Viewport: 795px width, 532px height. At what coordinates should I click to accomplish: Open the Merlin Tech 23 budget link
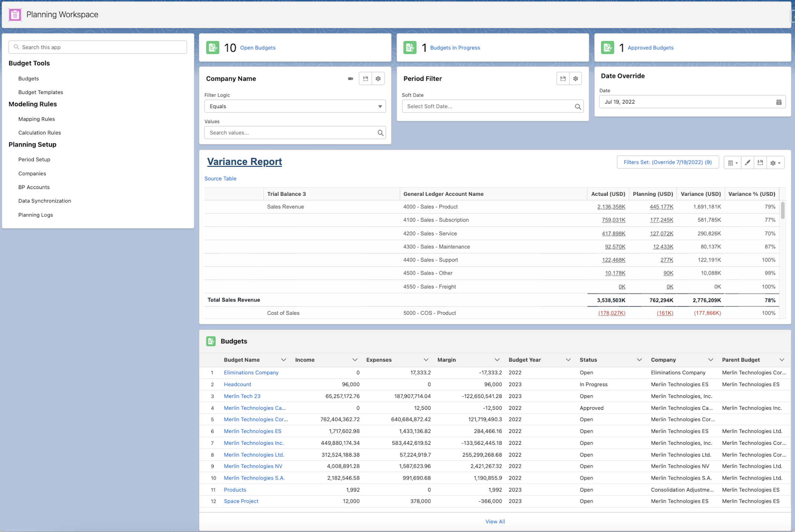242,396
